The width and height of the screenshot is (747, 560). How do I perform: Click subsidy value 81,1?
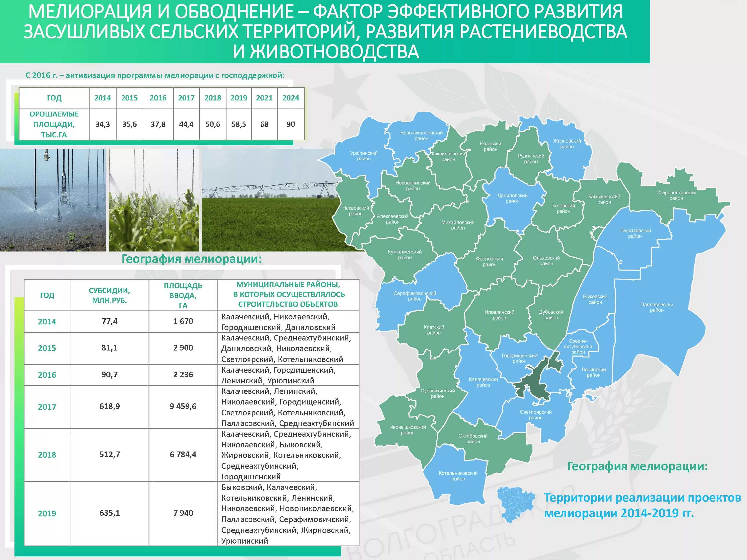(109, 348)
